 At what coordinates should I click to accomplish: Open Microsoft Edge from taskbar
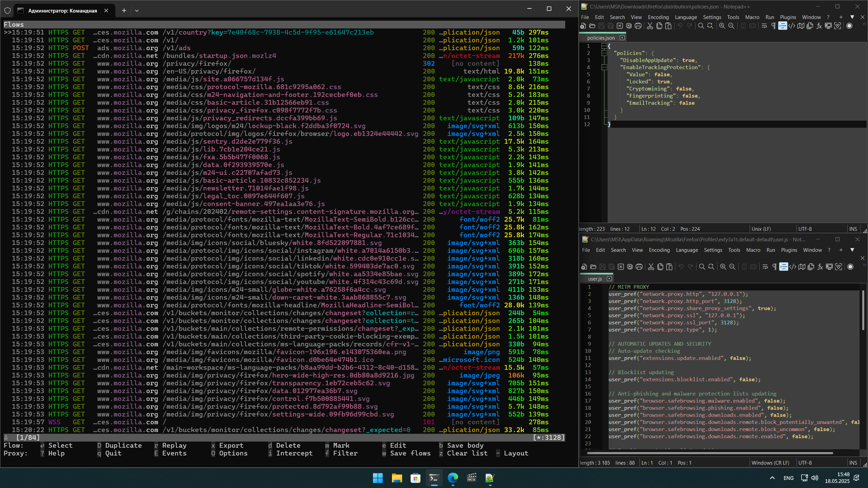coord(453,478)
